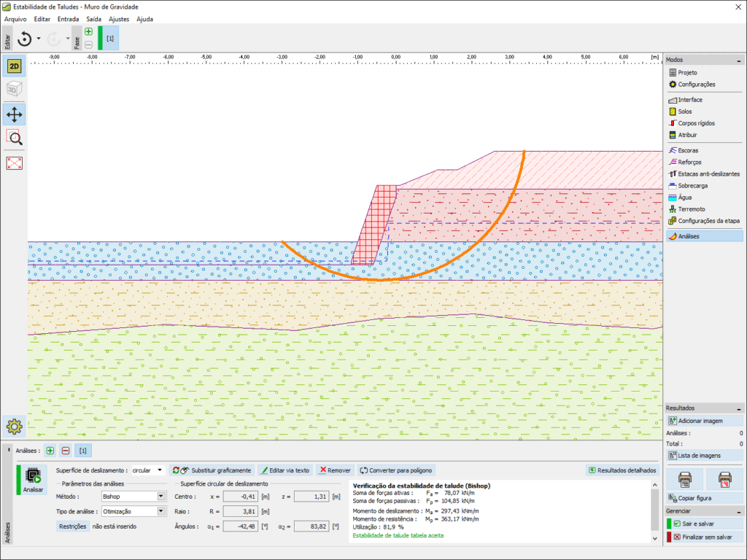Click Sair e salvar button

click(x=704, y=524)
